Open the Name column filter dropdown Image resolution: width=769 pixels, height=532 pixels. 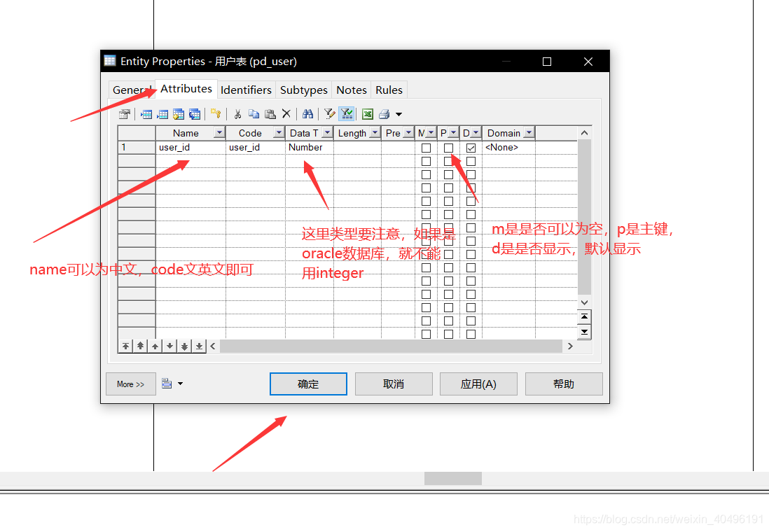[x=219, y=133]
